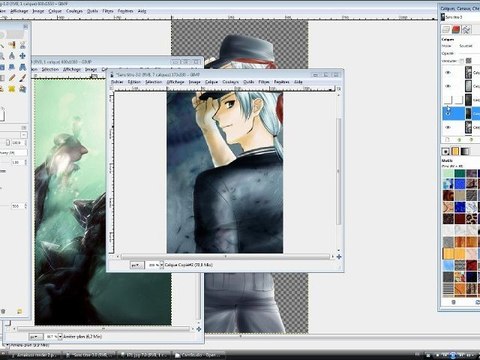Select the light green pattern swatch in Motifs

pyautogui.click(x=449, y=173)
